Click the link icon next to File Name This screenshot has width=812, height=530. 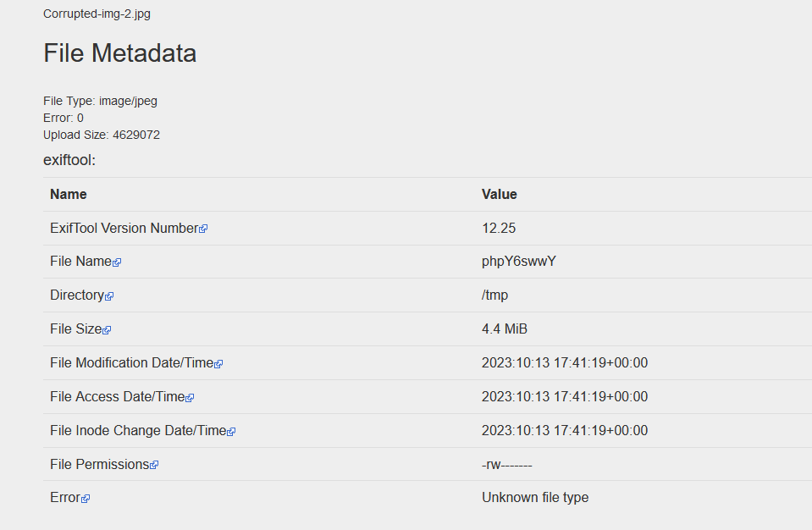117,262
